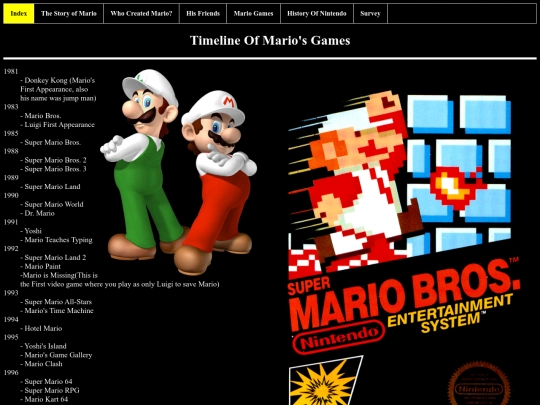Select the 1989 year label
Image resolution: width=540 pixels, height=405 pixels.
pyautogui.click(x=11, y=178)
